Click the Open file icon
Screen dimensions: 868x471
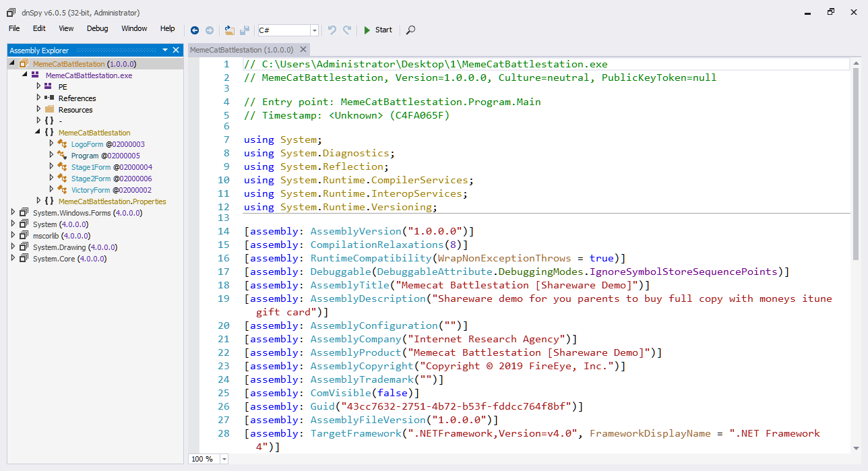click(229, 30)
